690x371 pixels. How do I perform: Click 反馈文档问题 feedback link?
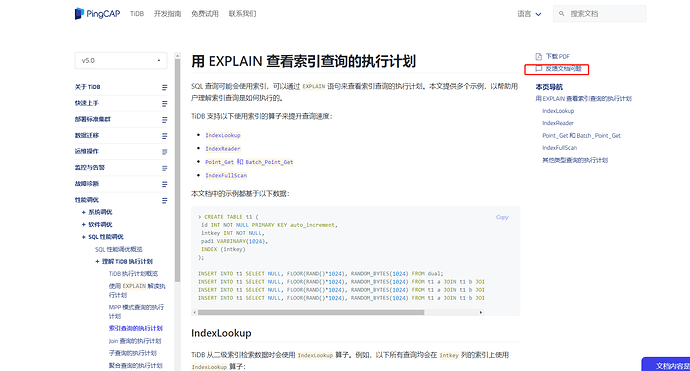click(x=558, y=69)
